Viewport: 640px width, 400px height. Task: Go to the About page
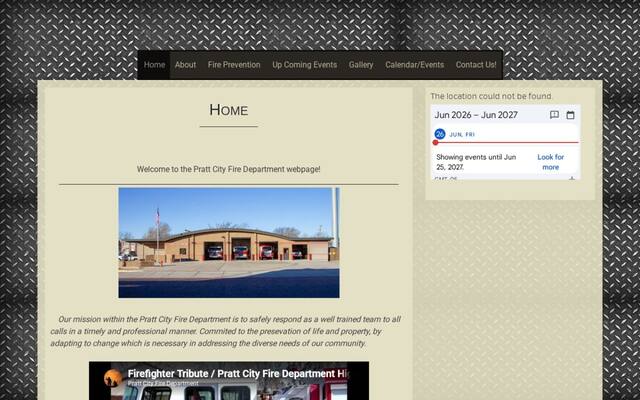(185, 65)
